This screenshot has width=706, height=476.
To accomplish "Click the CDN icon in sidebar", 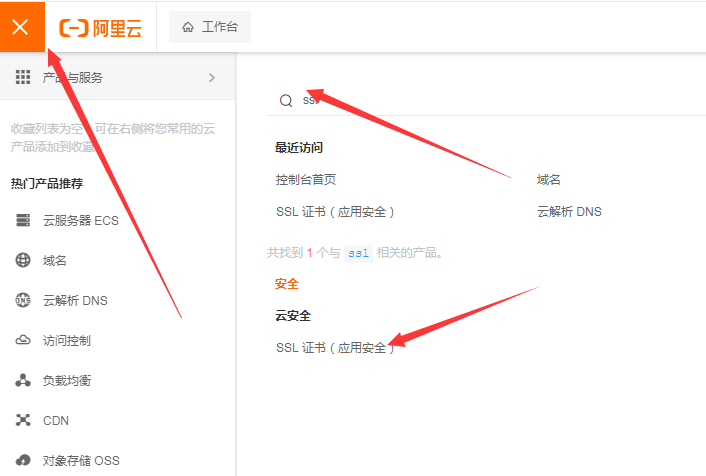I will [23, 420].
